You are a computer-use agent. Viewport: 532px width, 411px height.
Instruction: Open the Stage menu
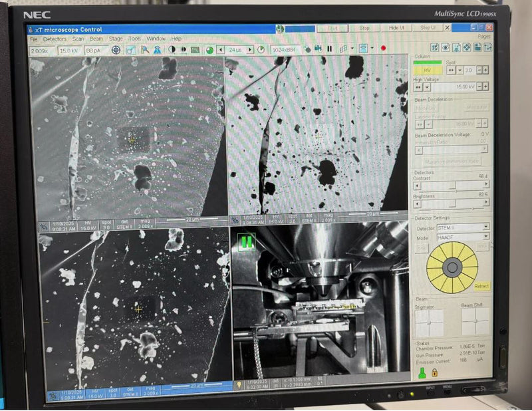116,39
